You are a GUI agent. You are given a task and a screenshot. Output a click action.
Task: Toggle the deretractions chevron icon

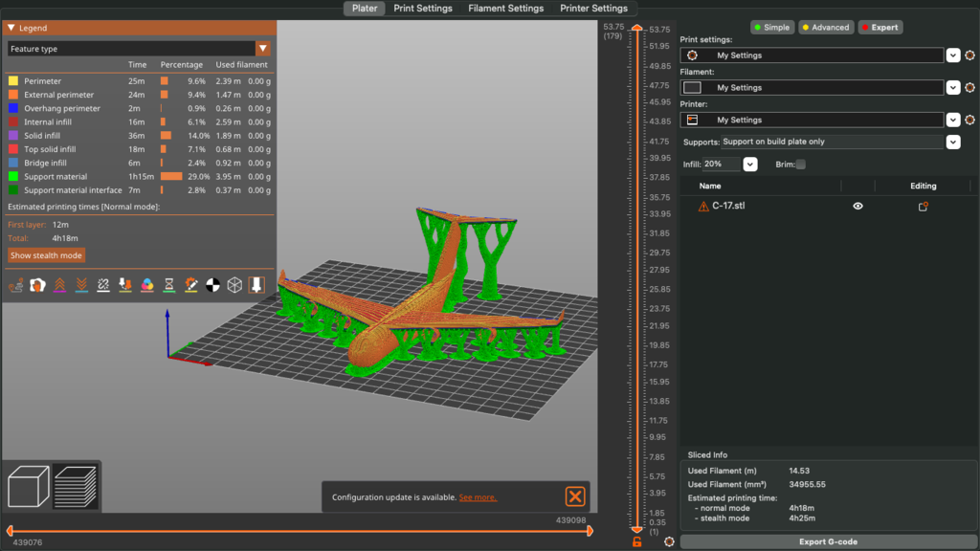(x=81, y=284)
